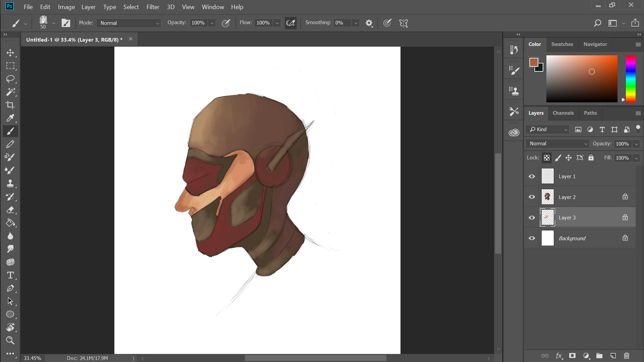Click the foreground color swatch
This screenshot has height=362, width=644.
(x=533, y=62)
